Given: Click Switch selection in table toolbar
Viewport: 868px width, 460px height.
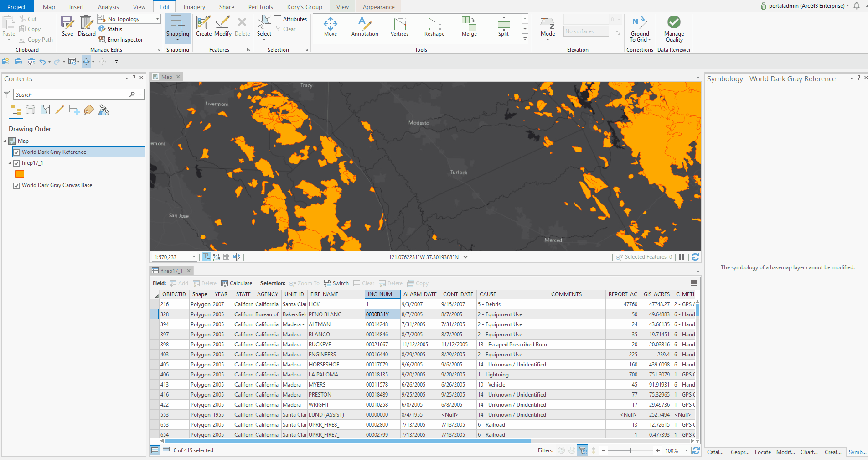Looking at the screenshot, I should click(x=336, y=283).
